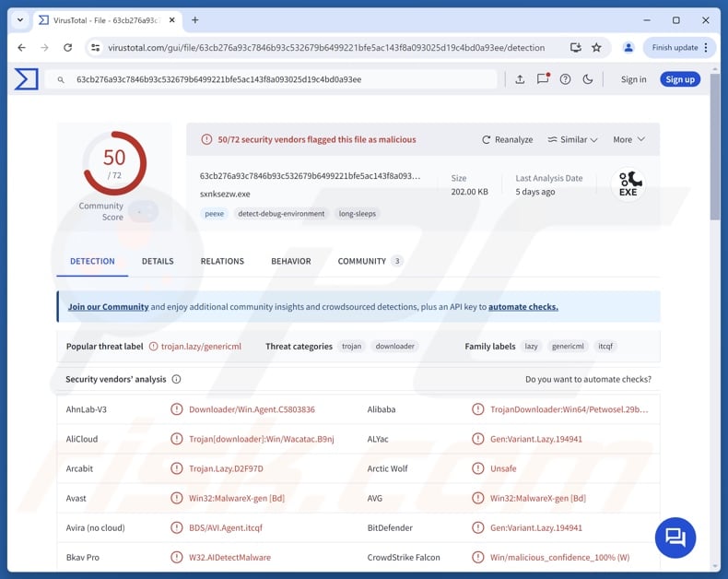Click the Reanalyze button

tap(507, 139)
